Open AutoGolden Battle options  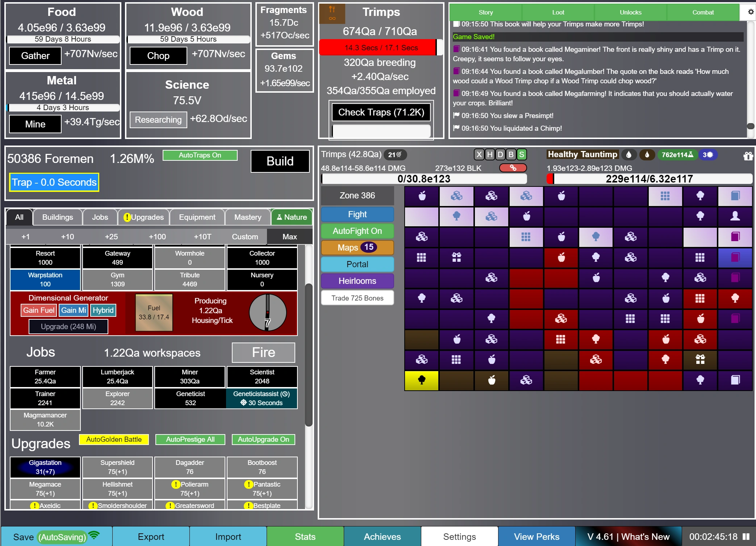tap(114, 439)
